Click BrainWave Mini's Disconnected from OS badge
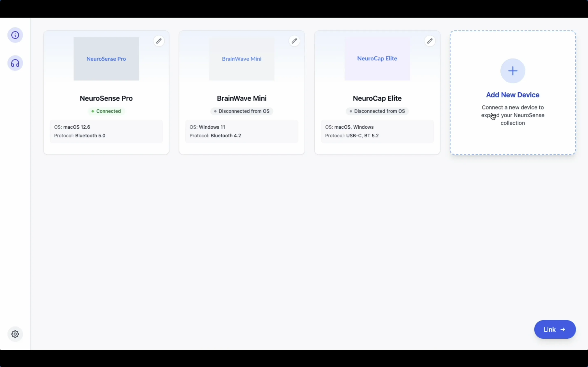The height and width of the screenshot is (367, 588). click(242, 111)
